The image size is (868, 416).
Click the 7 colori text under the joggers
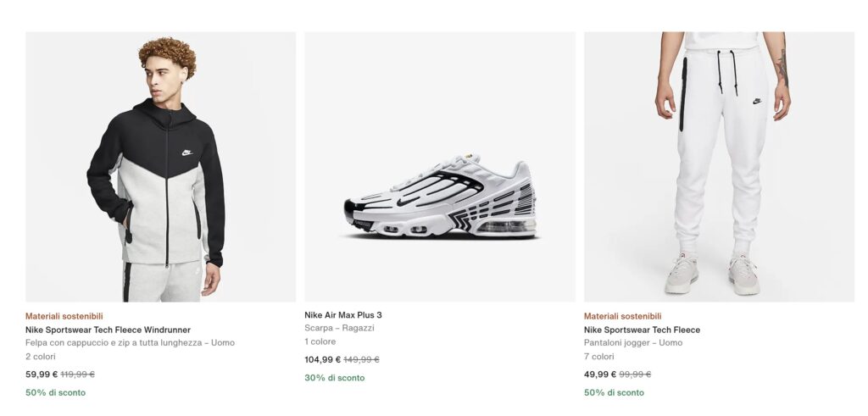coord(599,357)
